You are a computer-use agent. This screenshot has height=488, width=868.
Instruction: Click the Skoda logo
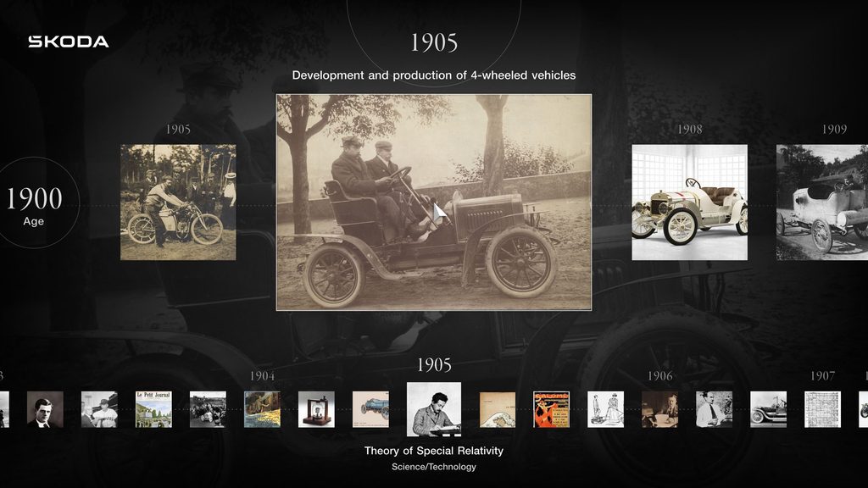pos(69,42)
